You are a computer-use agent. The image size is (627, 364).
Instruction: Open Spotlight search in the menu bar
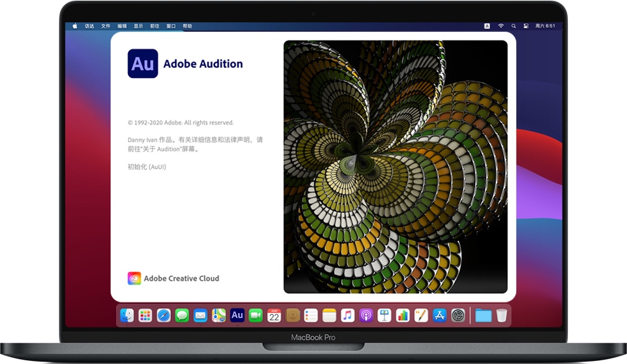pyautogui.click(x=513, y=26)
